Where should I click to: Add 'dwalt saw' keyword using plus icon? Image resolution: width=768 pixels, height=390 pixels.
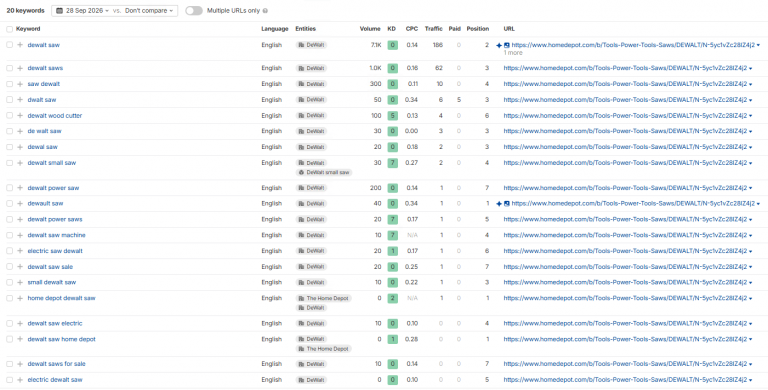20,99
